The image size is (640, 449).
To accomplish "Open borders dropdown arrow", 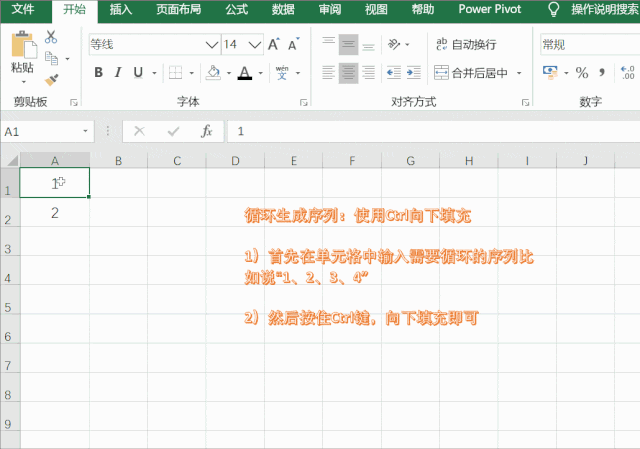I will [x=191, y=73].
